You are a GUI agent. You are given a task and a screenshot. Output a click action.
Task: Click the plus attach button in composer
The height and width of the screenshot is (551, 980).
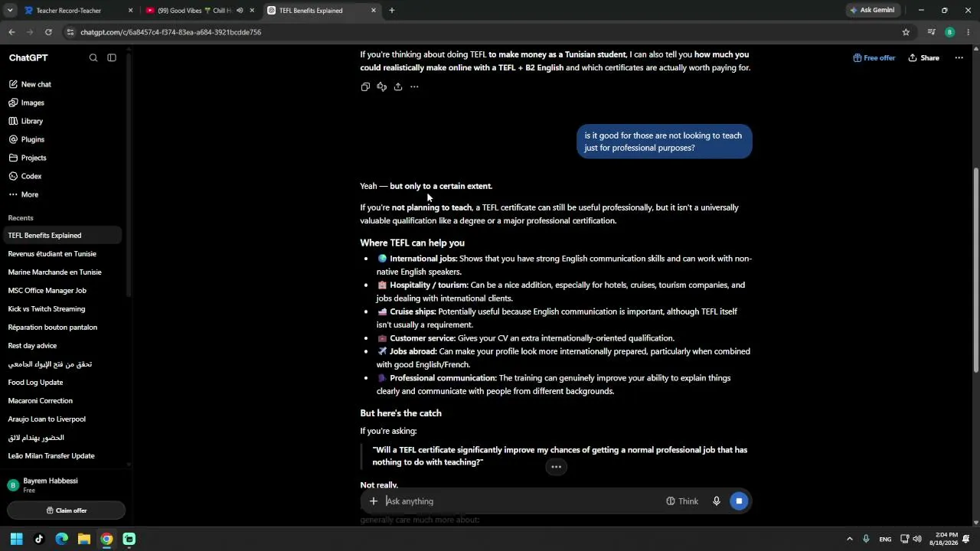[x=374, y=501]
